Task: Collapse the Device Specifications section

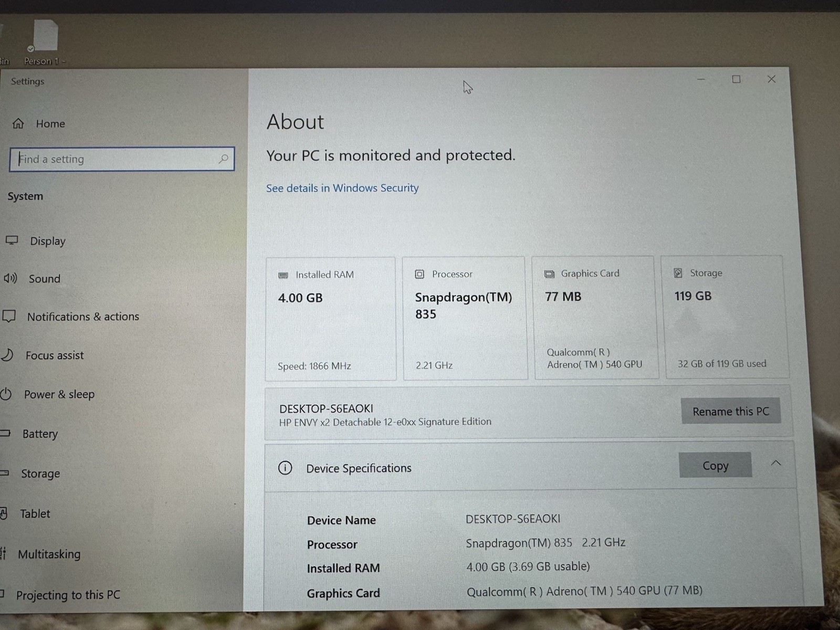Action: click(776, 463)
